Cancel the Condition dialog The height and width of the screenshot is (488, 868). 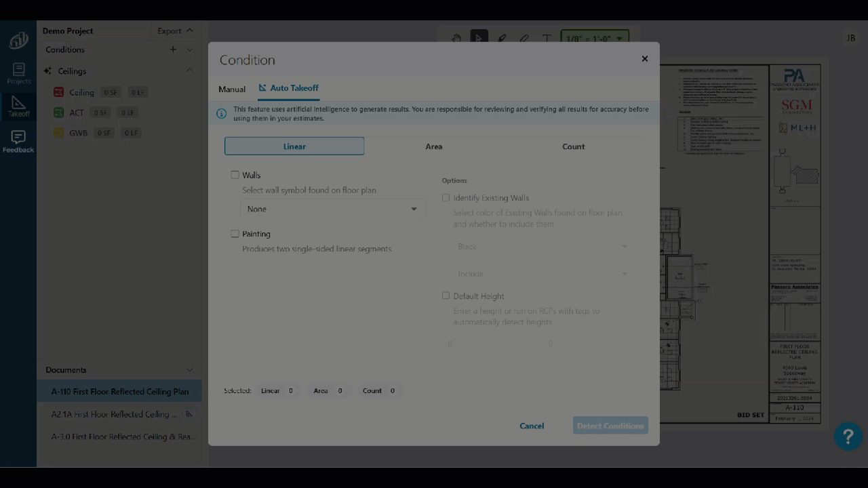(x=532, y=426)
